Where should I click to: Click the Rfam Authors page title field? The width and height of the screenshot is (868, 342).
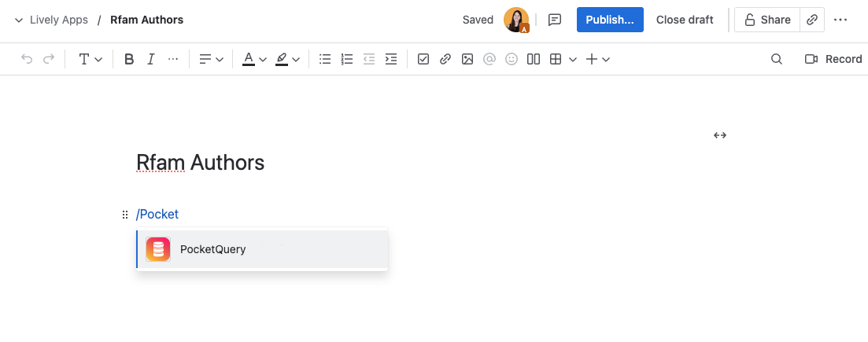click(x=200, y=163)
